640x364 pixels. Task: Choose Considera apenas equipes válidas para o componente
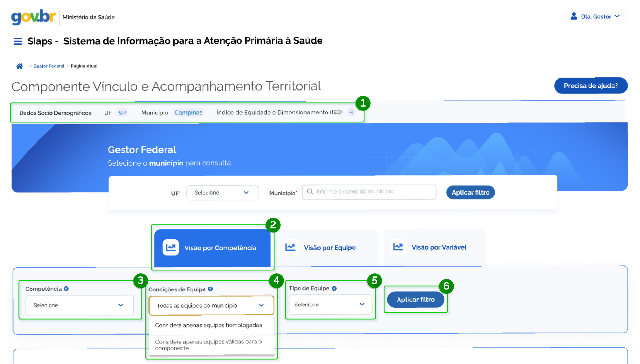208,345
